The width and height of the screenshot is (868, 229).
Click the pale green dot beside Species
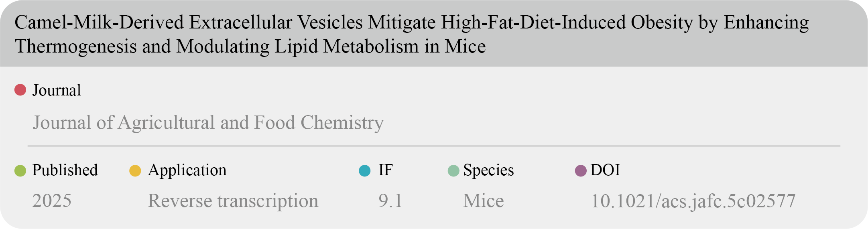(x=453, y=170)
